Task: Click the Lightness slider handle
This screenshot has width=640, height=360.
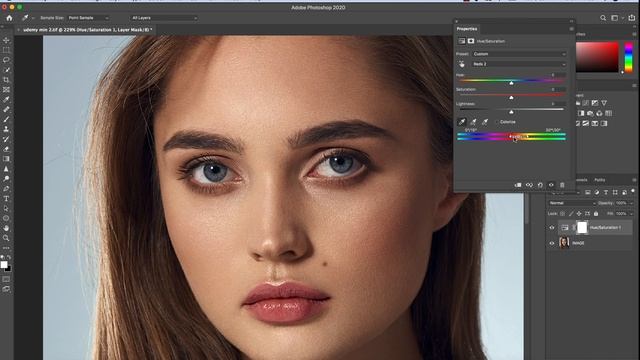Action: pyautogui.click(x=511, y=112)
